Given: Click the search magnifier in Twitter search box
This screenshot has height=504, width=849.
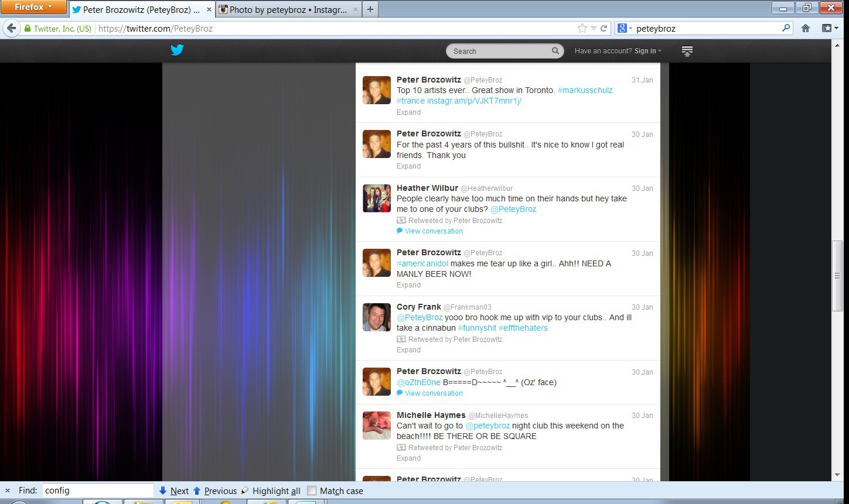Looking at the screenshot, I should tap(555, 51).
